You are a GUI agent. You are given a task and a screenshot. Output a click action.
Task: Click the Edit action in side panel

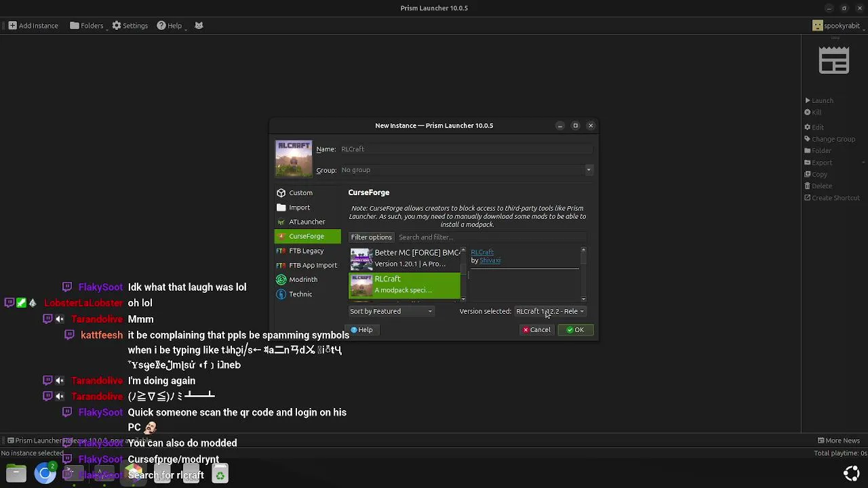[x=814, y=127]
